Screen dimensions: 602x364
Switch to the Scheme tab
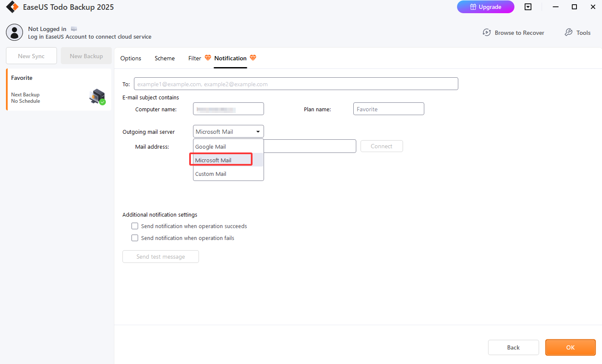tap(165, 58)
